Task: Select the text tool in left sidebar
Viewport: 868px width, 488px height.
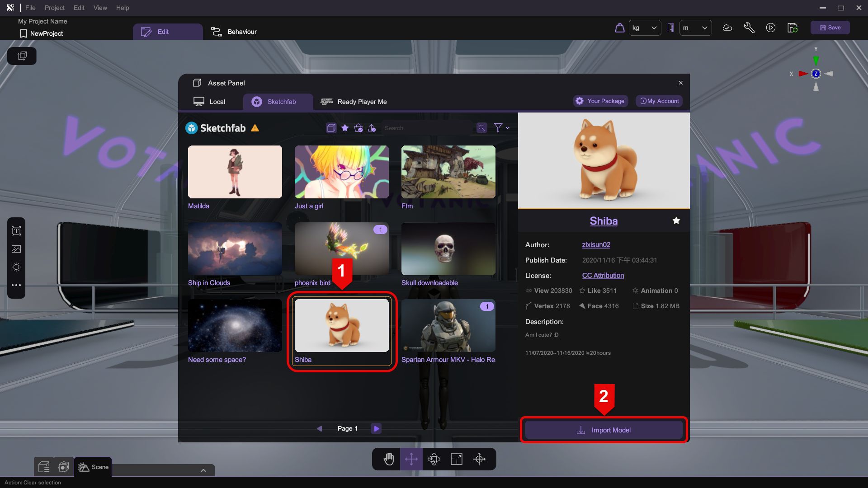Action: 16,231
